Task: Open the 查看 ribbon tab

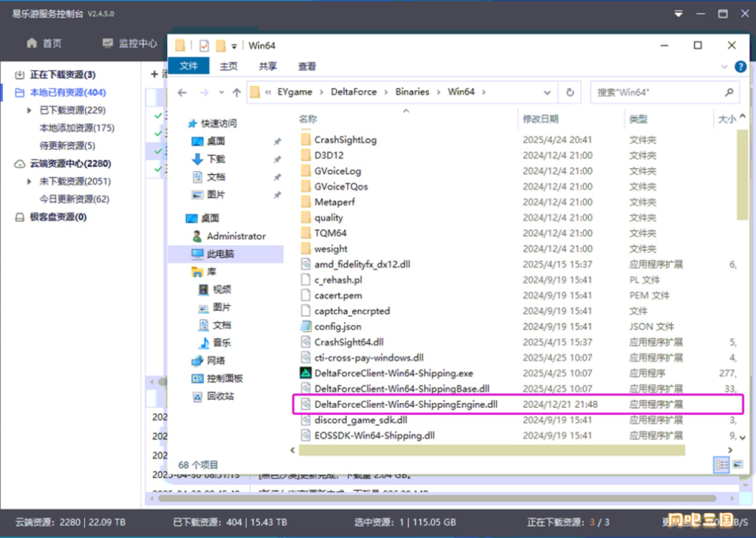Action: pyautogui.click(x=307, y=66)
